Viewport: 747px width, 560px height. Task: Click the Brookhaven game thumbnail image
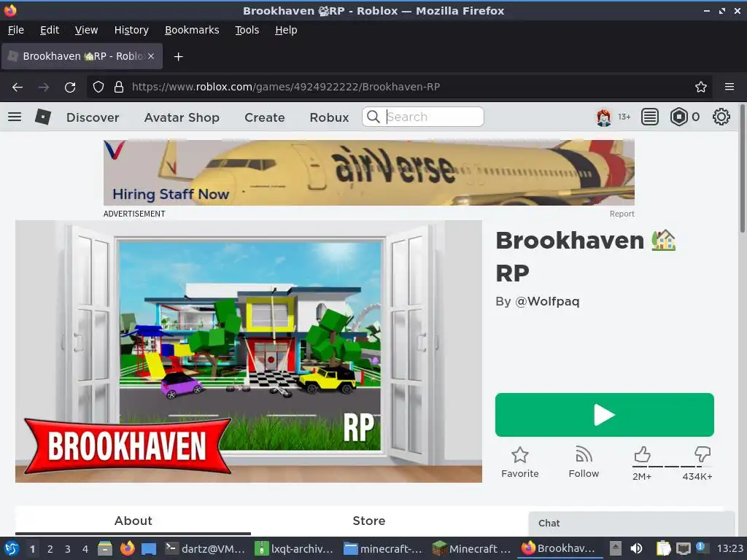(249, 351)
